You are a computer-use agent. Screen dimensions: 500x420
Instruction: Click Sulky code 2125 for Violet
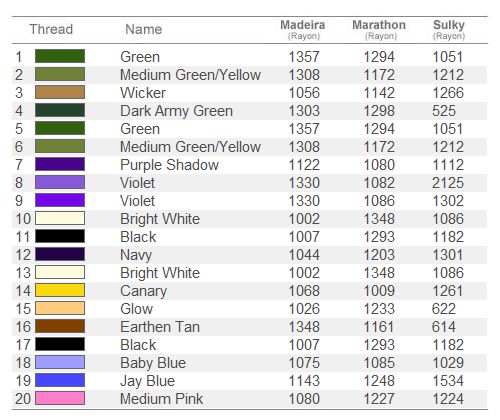pos(448,183)
